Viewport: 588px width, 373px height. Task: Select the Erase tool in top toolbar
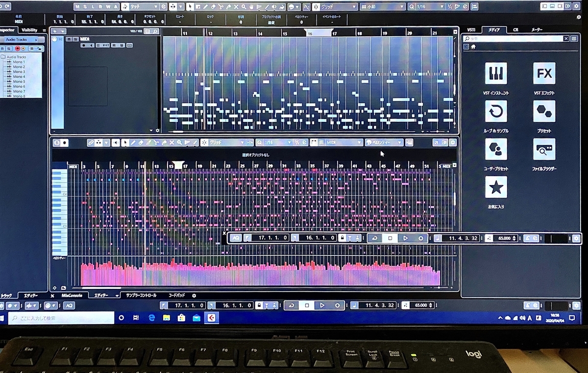point(213,7)
